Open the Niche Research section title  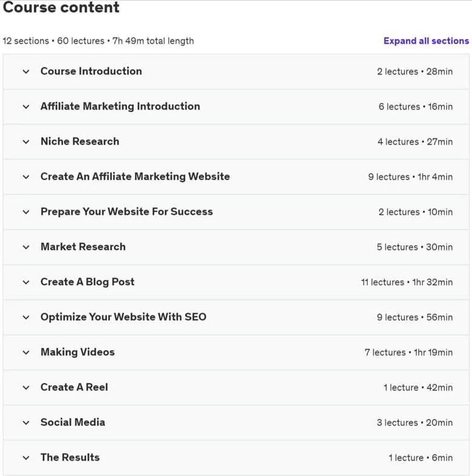click(80, 142)
